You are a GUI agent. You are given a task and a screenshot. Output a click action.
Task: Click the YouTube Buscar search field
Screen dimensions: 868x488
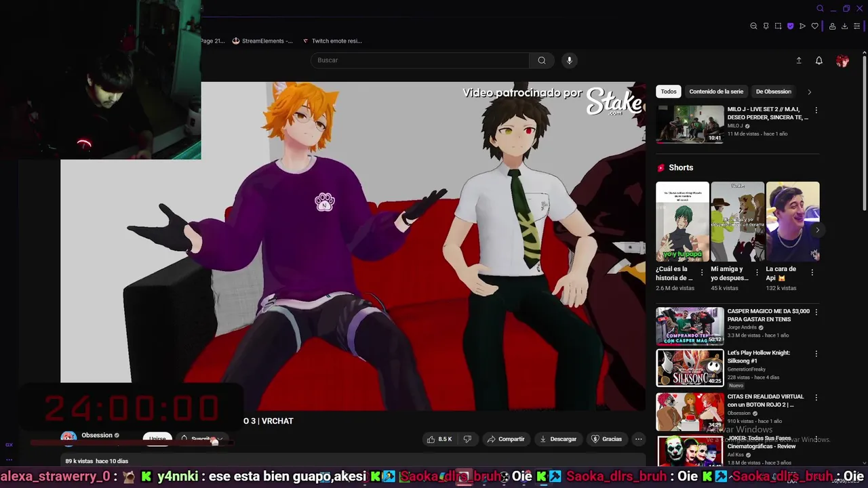(420, 60)
